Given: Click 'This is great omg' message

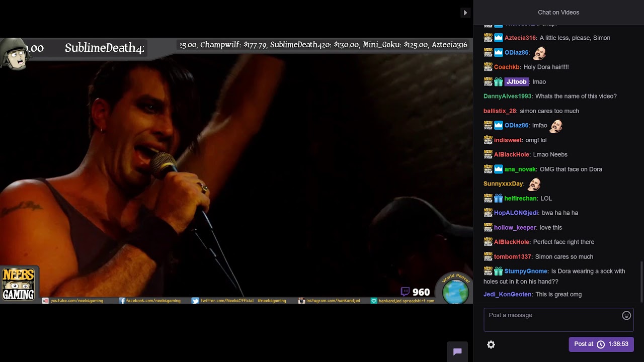Looking at the screenshot, I should coord(558,294).
